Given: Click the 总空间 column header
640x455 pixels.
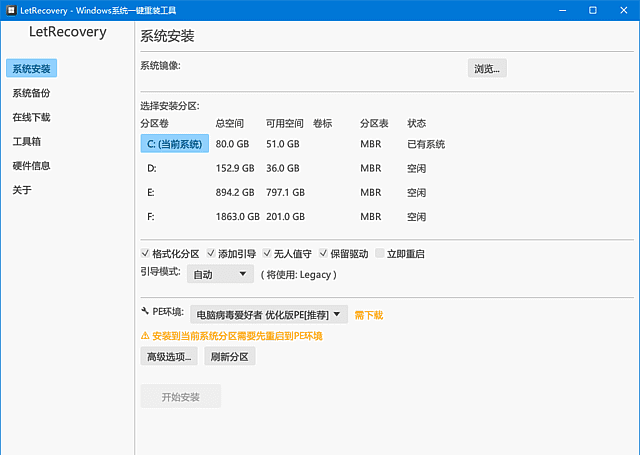Looking at the screenshot, I should tap(230, 123).
